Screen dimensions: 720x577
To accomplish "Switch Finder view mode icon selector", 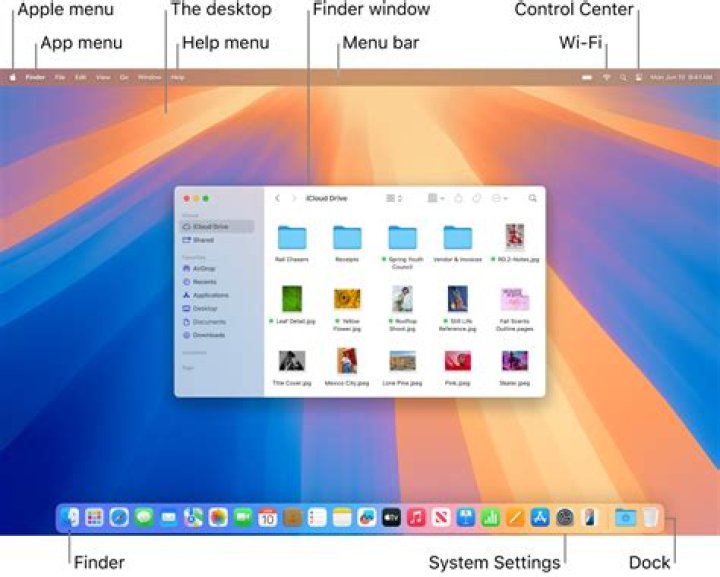I will (x=394, y=198).
